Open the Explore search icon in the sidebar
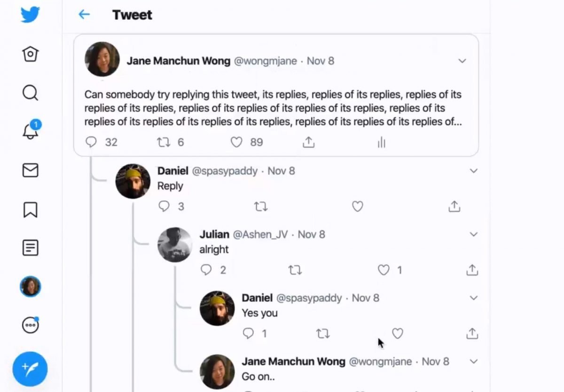This screenshot has height=392, width=564. pos(30,92)
